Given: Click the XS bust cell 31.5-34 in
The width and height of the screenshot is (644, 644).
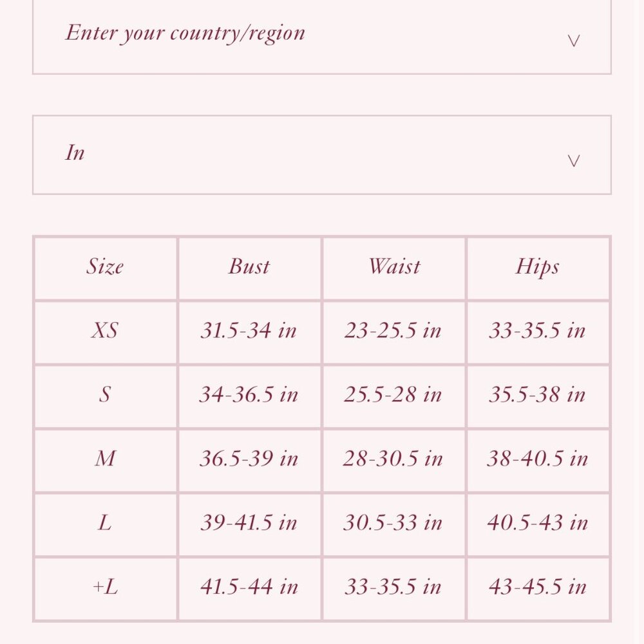Looking at the screenshot, I should pyautogui.click(x=249, y=330).
